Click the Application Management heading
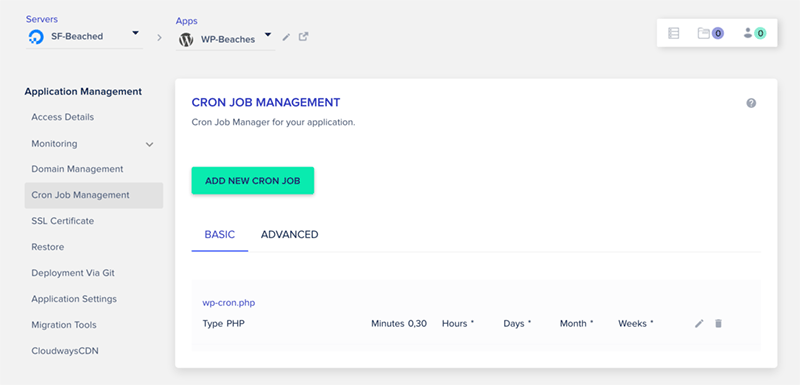Viewport: 800px width, 385px height. [x=83, y=92]
